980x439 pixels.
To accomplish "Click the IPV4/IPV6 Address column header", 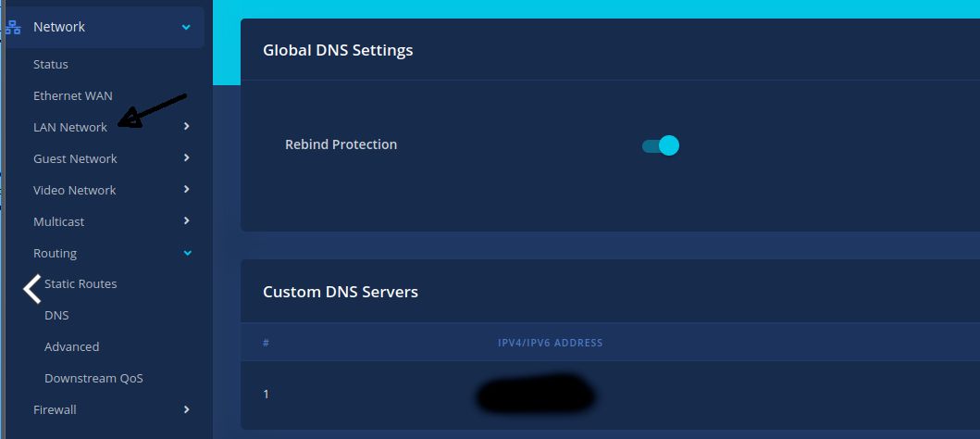I will coord(550,344).
